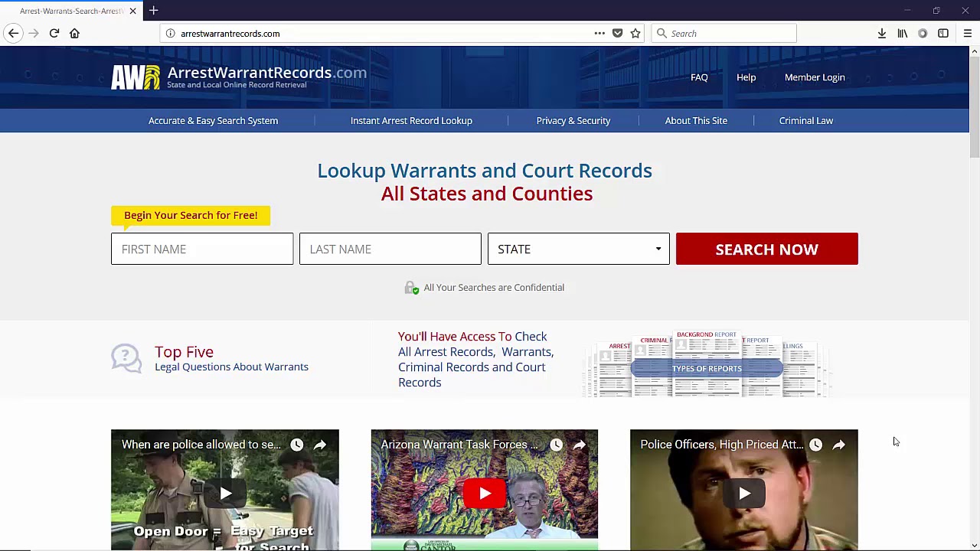The width and height of the screenshot is (980, 551).
Task: Open the FAQ link
Action: [x=699, y=77]
